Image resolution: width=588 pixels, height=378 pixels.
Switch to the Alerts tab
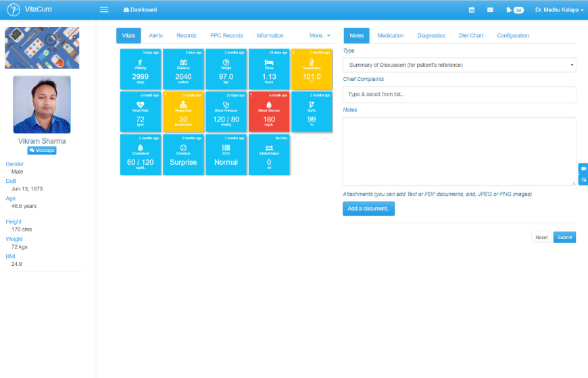[x=155, y=36]
